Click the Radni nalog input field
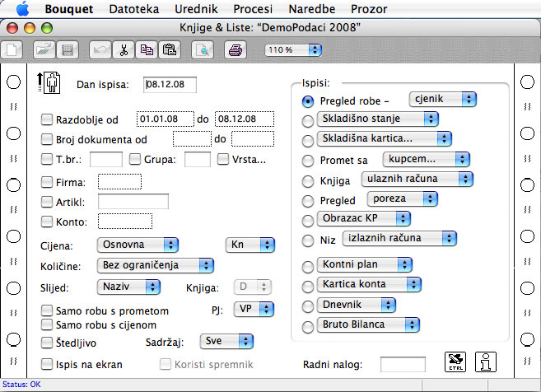The width and height of the screenshot is (541, 392). (x=403, y=364)
